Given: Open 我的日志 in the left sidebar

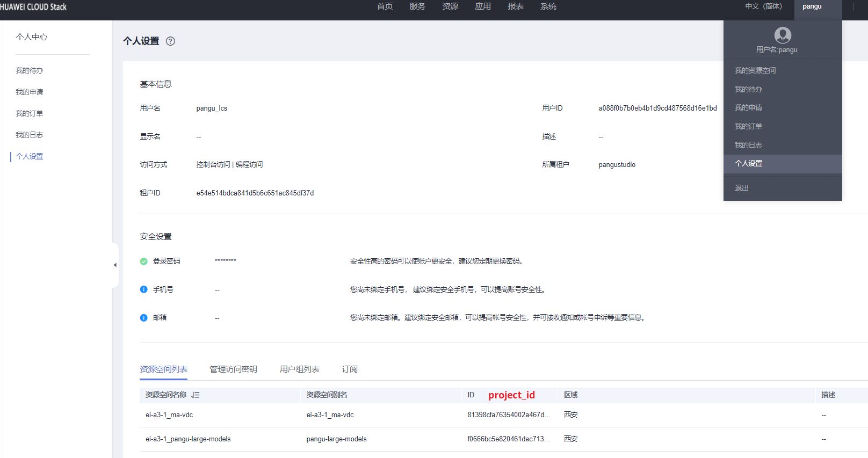Looking at the screenshot, I should click(30, 135).
